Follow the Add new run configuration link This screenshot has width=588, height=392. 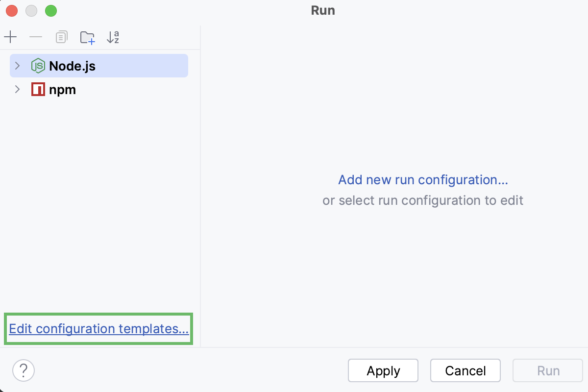[422, 180]
